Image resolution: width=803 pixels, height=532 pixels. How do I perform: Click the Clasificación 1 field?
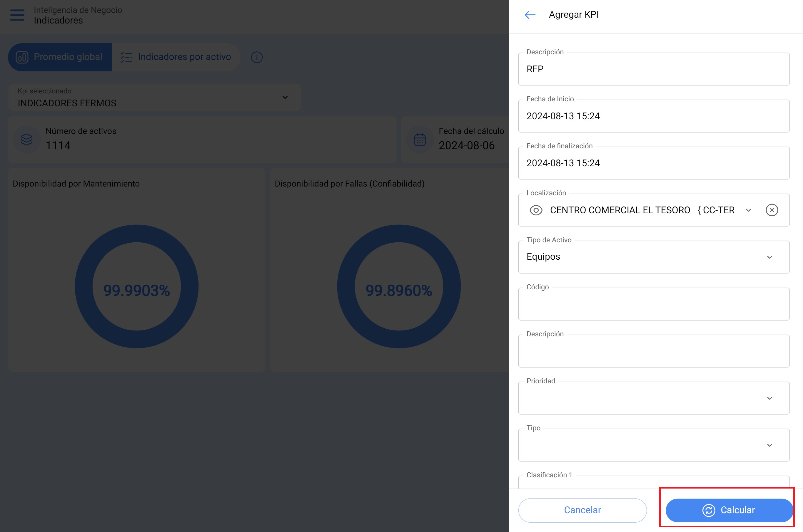[654, 482]
